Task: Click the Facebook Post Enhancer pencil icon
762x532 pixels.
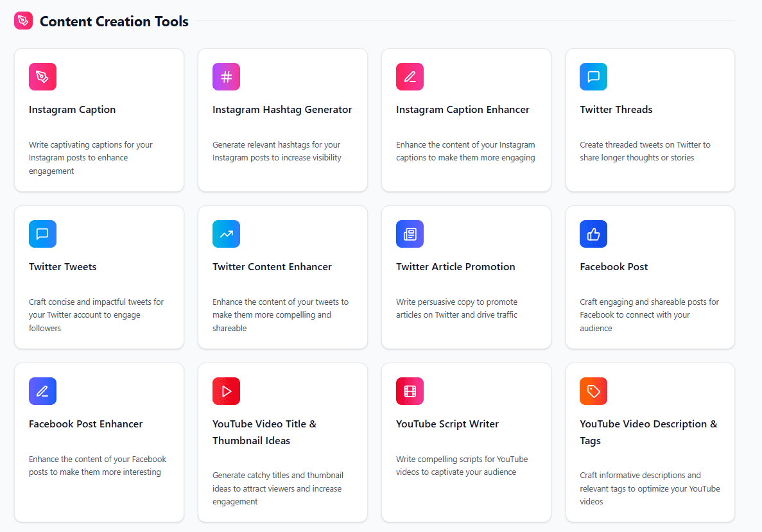Action: pos(42,391)
